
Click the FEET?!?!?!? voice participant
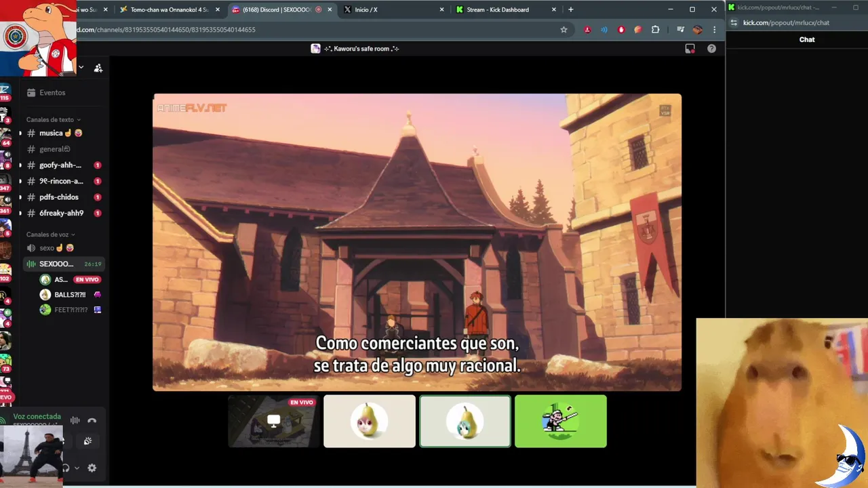[x=71, y=310]
